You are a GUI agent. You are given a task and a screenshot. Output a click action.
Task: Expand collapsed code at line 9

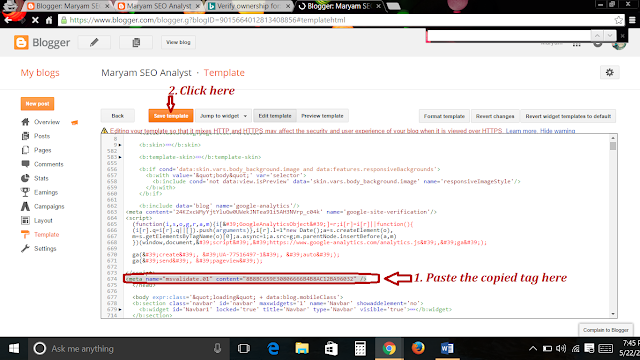[120, 145]
